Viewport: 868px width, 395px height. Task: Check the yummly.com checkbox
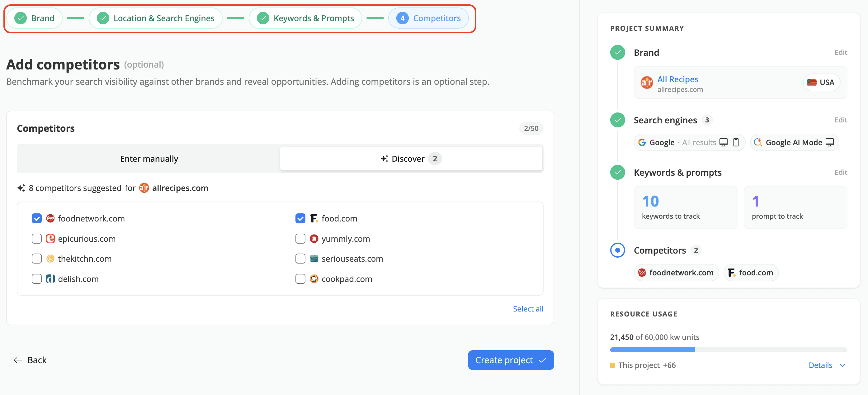click(x=300, y=239)
